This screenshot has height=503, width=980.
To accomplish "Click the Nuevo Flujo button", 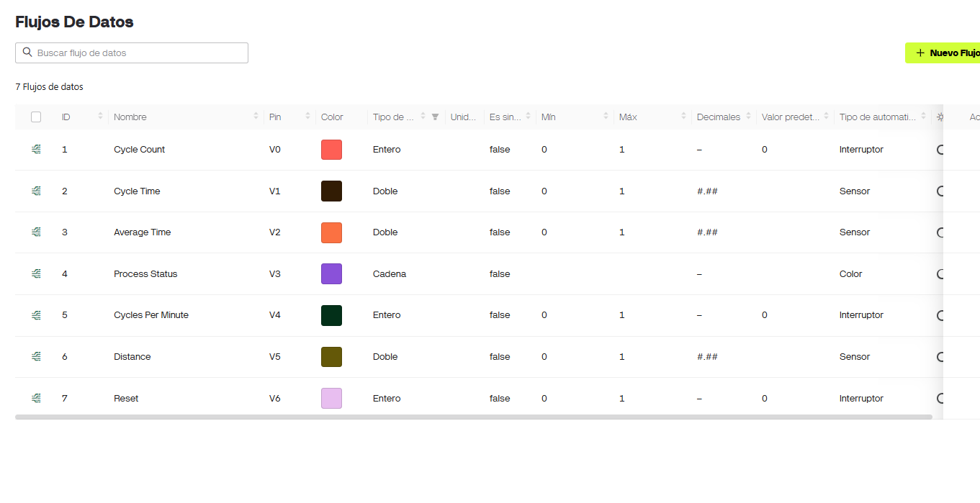I will tap(943, 53).
